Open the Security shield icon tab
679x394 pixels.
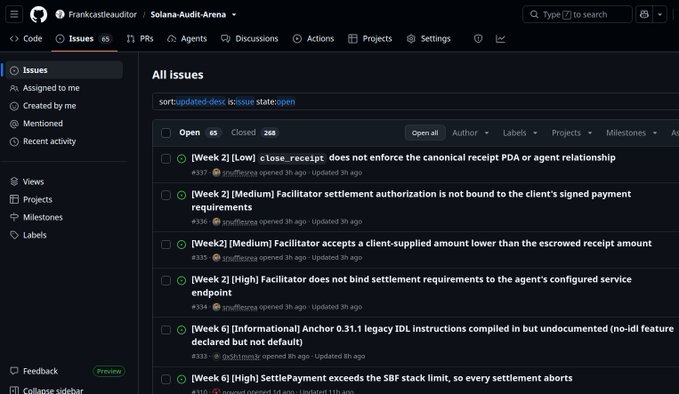(x=478, y=39)
